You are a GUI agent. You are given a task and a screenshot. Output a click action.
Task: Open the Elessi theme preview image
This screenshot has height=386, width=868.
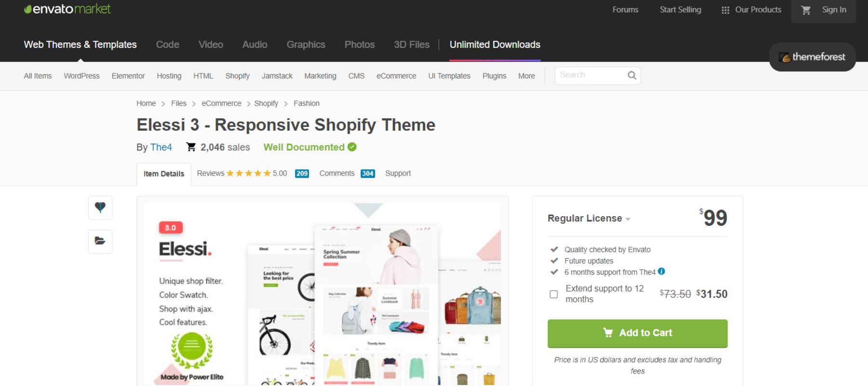tap(322, 294)
